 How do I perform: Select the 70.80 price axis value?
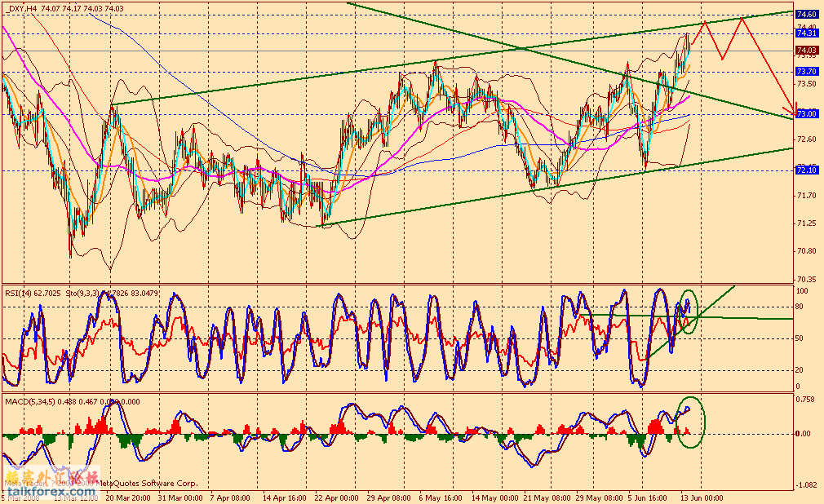(807, 251)
